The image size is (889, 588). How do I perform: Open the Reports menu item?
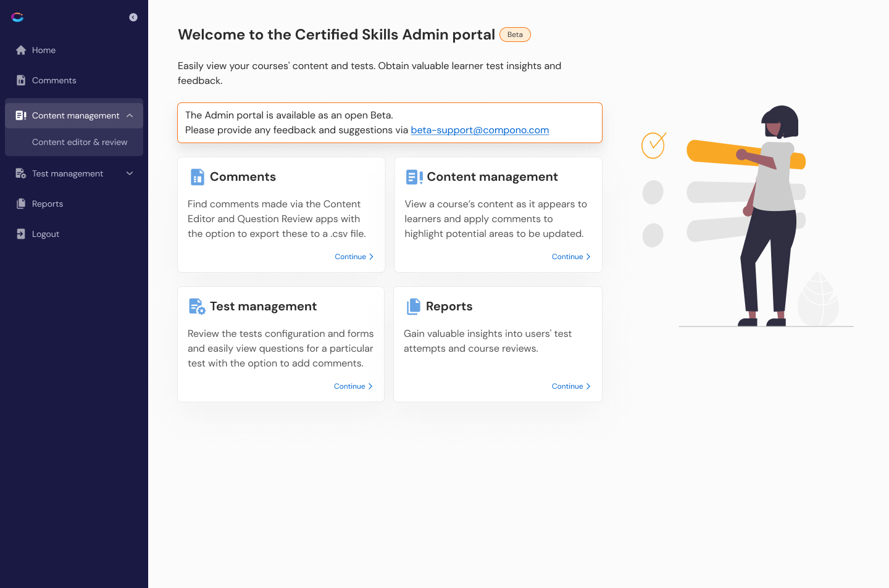coord(48,204)
